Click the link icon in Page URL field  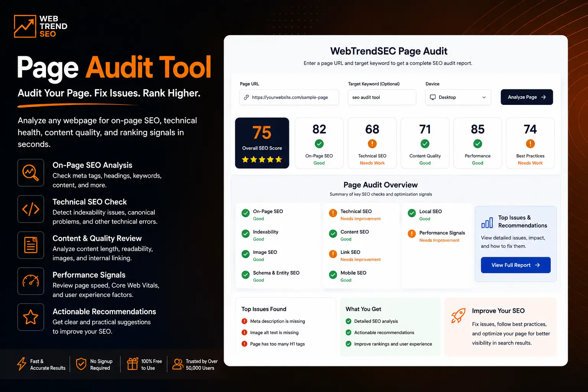point(247,97)
